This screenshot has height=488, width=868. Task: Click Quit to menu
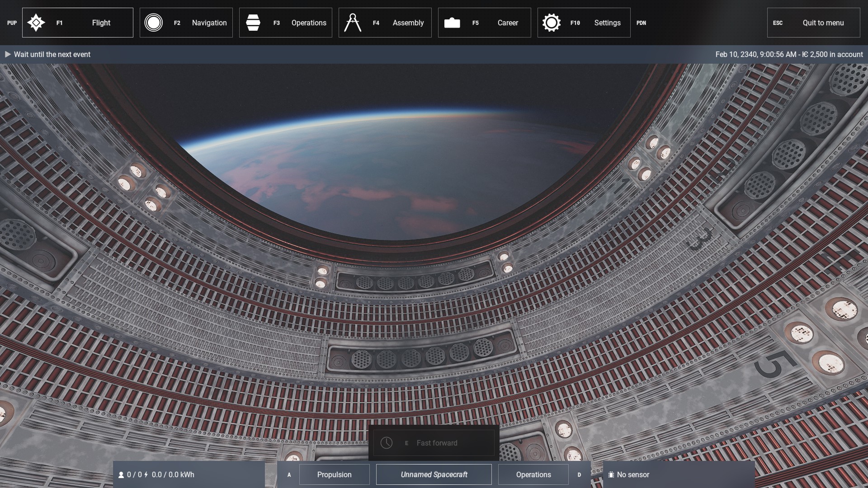pyautogui.click(x=823, y=23)
